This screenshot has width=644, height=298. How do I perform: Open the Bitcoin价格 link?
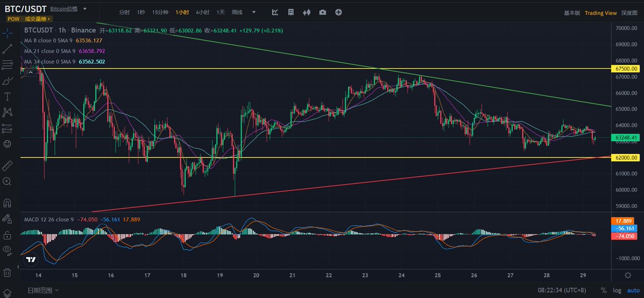pyautogui.click(x=64, y=10)
